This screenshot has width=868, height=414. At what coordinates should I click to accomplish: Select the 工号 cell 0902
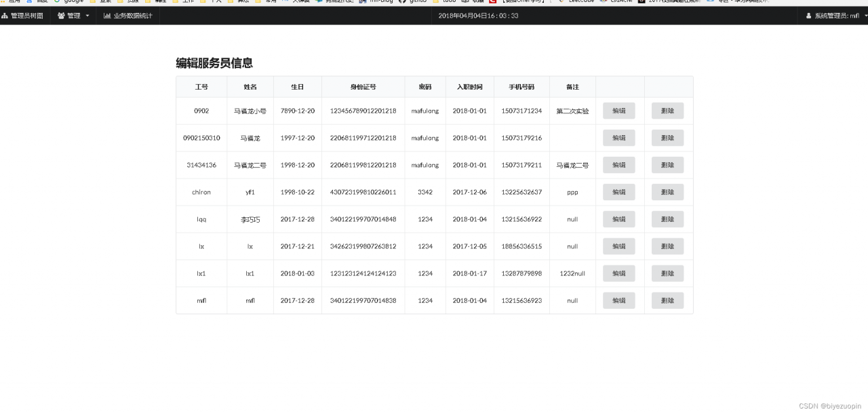click(201, 111)
